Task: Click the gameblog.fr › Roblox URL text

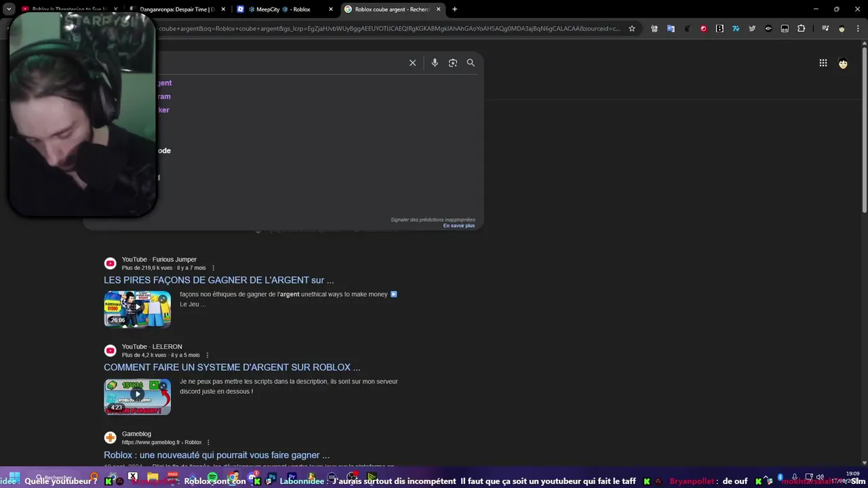Action: click(161, 443)
